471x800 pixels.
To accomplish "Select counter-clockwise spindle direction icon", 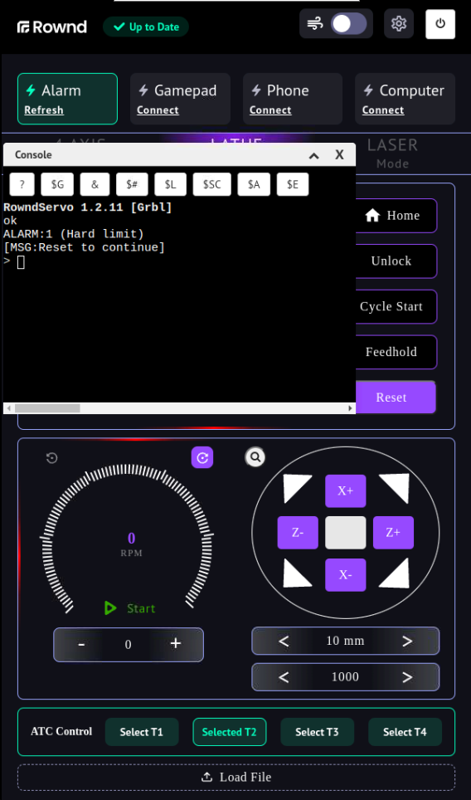I will point(52,458).
